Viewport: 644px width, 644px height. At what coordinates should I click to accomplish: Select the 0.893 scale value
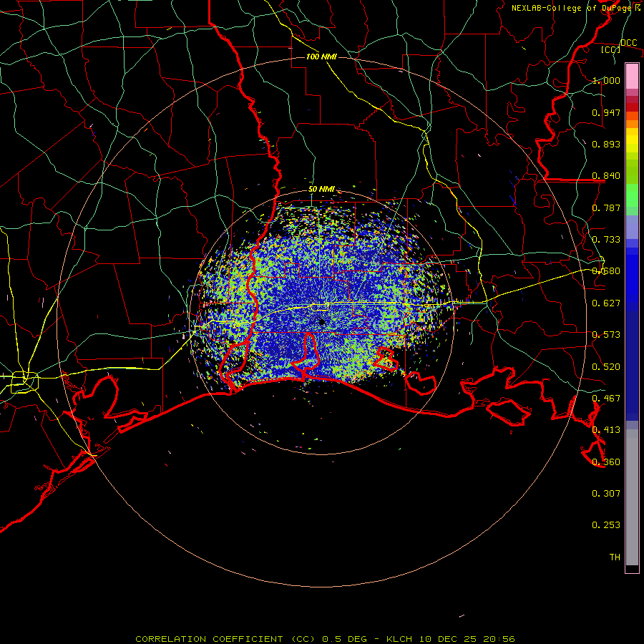(x=606, y=144)
